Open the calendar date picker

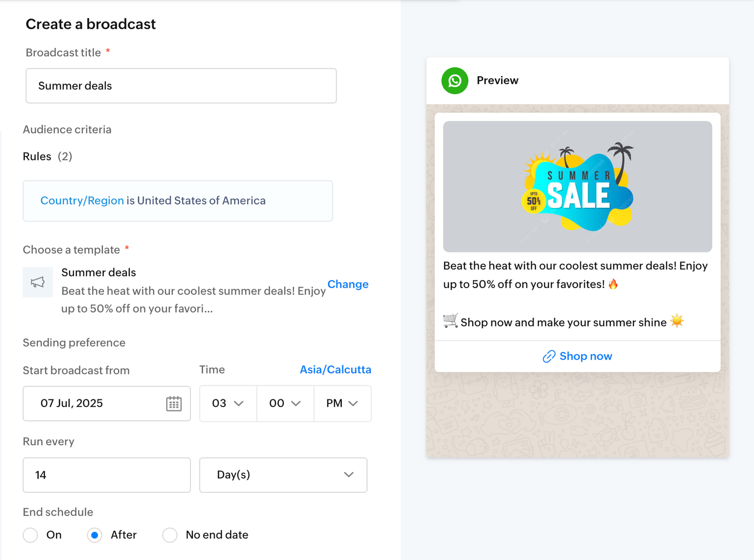coord(173,403)
